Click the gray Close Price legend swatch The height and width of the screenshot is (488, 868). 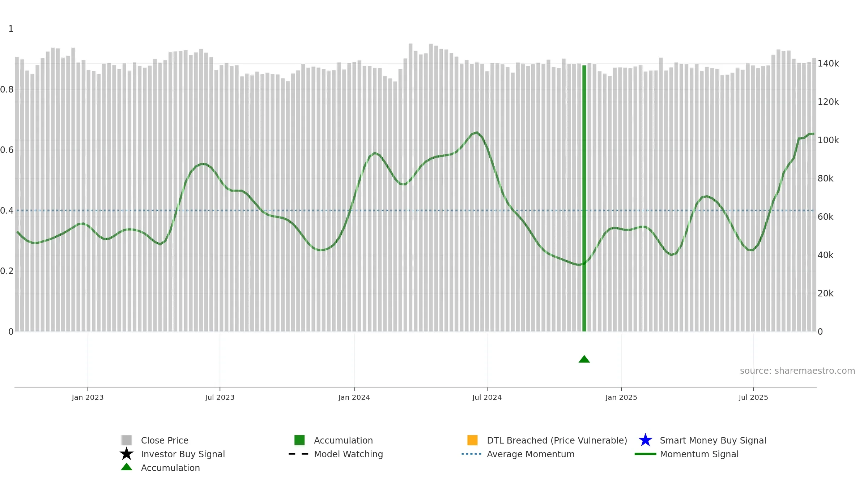tap(127, 440)
